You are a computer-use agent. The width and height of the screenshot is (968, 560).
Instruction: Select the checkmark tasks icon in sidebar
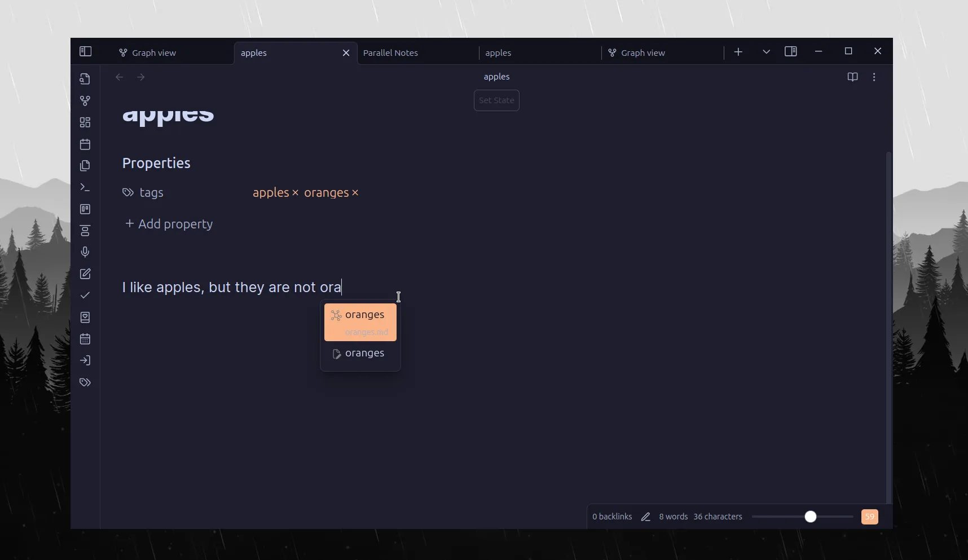85,296
